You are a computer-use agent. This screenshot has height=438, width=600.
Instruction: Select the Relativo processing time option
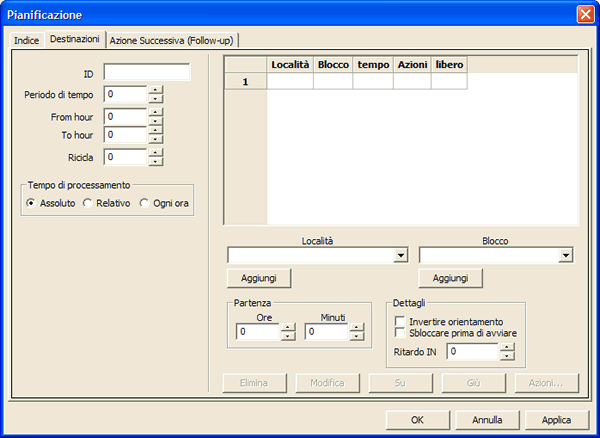point(87,203)
